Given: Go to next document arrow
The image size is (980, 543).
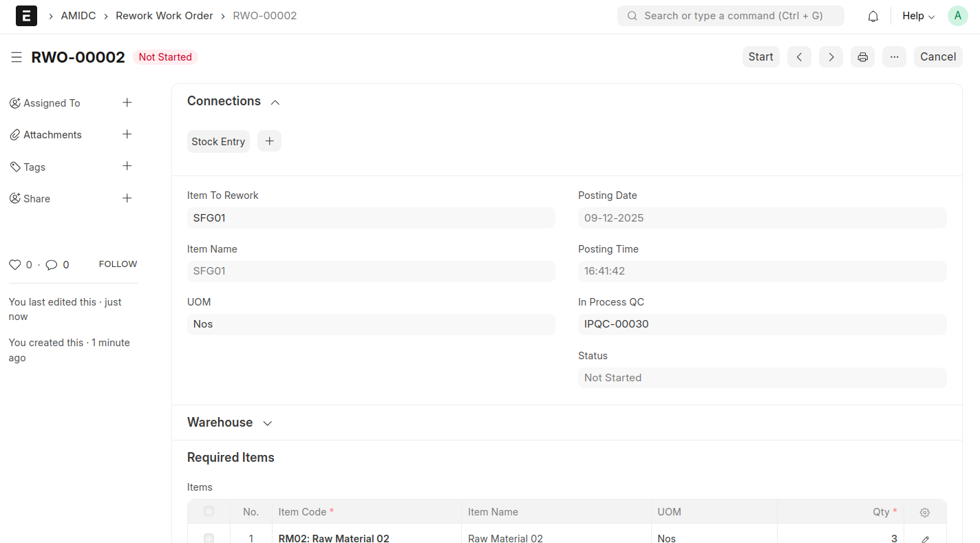Looking at the screenshot, I should tap(831, 57).
